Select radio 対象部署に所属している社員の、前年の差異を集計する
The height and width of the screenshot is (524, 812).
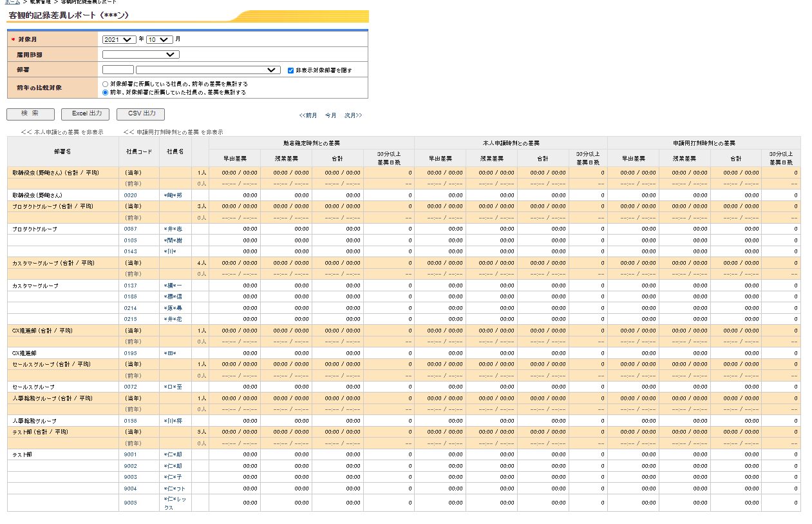coord(105,84)
